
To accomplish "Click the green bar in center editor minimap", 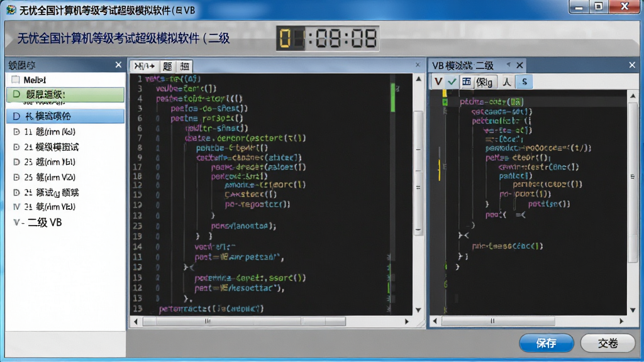I will point(393,97).
